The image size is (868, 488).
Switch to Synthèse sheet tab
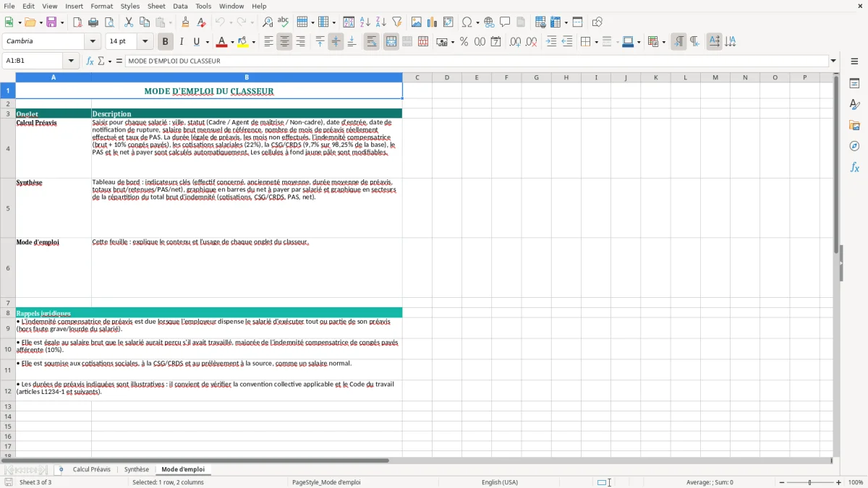click(137, 469)
